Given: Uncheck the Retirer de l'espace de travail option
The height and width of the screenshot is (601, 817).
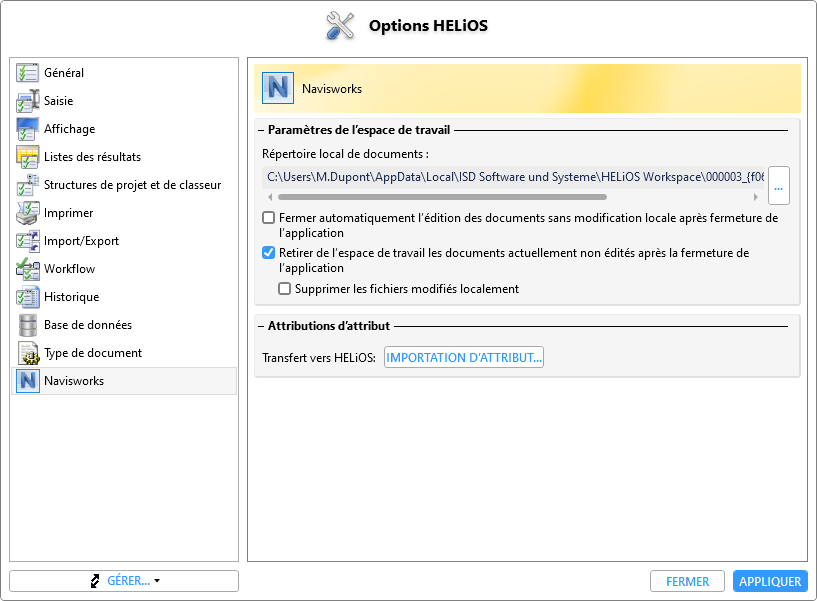Looking at the screenshot, I should (x=269, y=253).
